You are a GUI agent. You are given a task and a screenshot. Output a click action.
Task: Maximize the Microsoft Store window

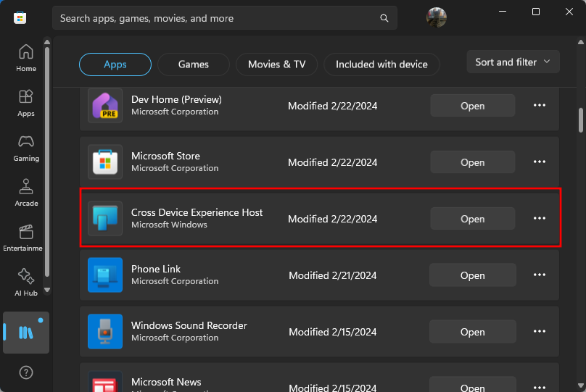[535, 12]
